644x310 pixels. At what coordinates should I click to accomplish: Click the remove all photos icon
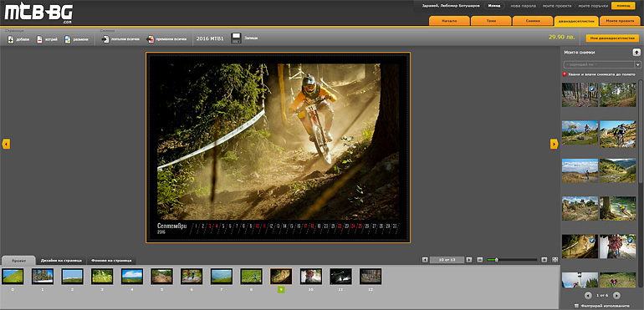[151, 39]
